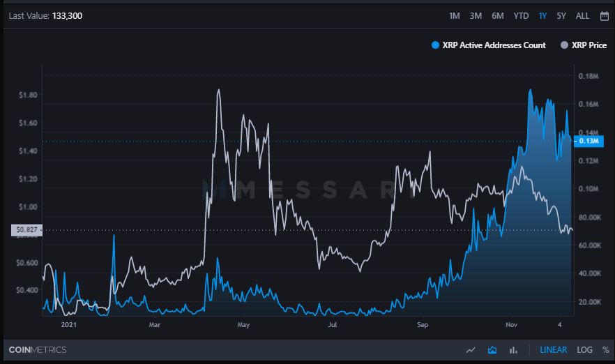Viewport: 615px width, 364px height.
Task: Select the 6M time range
Action: [x=498, y=15]
